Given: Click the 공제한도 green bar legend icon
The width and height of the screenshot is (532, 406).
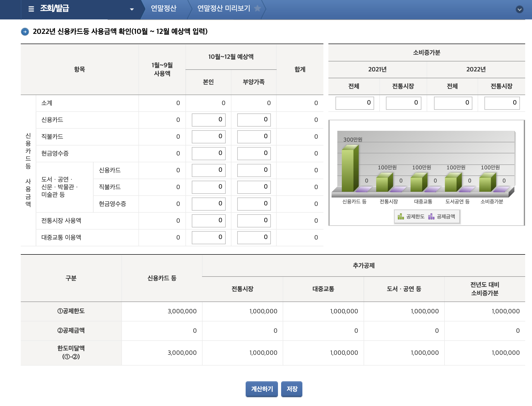Looking at the screenshot, I should point(401,217).
